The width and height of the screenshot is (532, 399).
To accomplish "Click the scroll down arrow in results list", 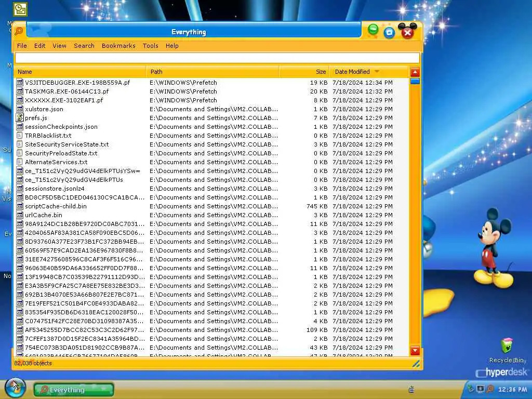I will pyautogui.click(x=415, y=351).
